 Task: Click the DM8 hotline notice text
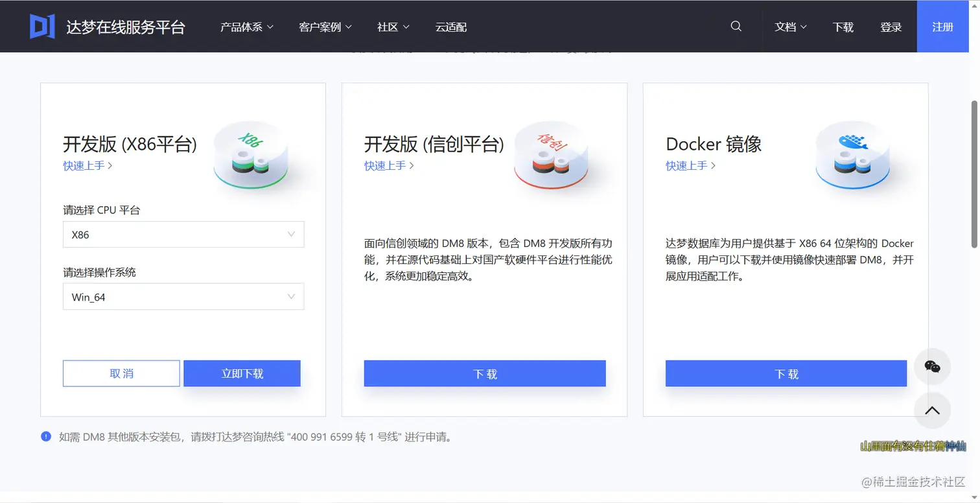pos(256,437)
